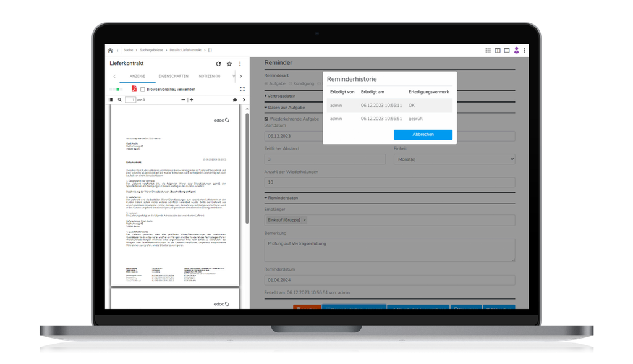This screenshot has width=633, height=364.
Task: Mark Lieferkontrakt as favorite with the star
Action: coord(229,64)
